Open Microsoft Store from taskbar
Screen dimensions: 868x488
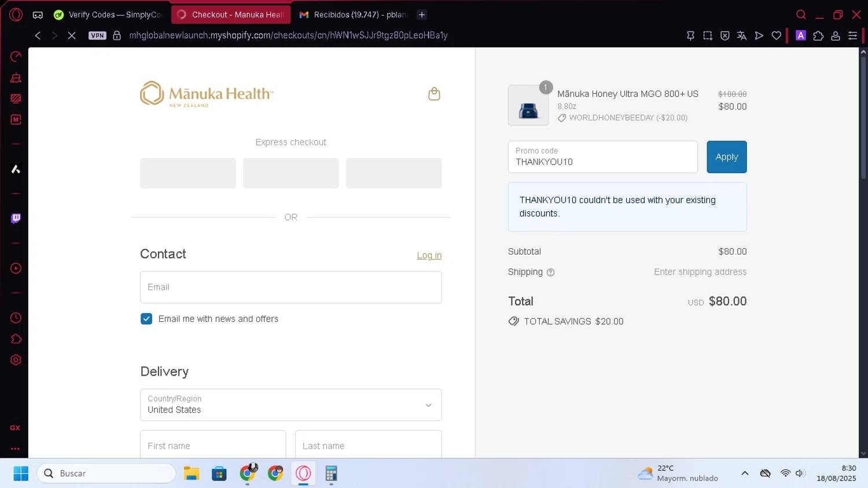pyautogui.click(x=219, y=474)
